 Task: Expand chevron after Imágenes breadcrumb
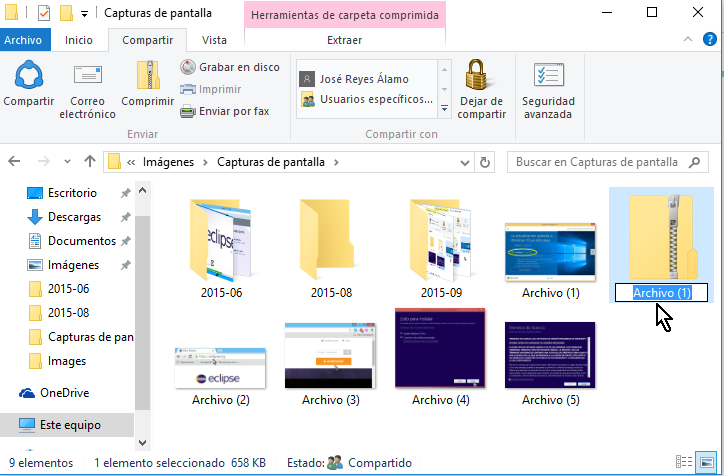point(205,162)
